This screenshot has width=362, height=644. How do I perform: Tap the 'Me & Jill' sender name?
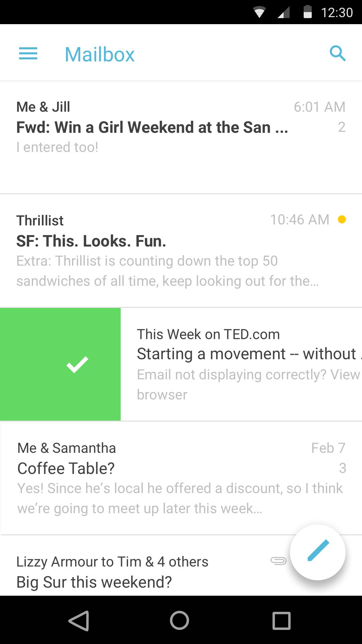coord(43,107)
